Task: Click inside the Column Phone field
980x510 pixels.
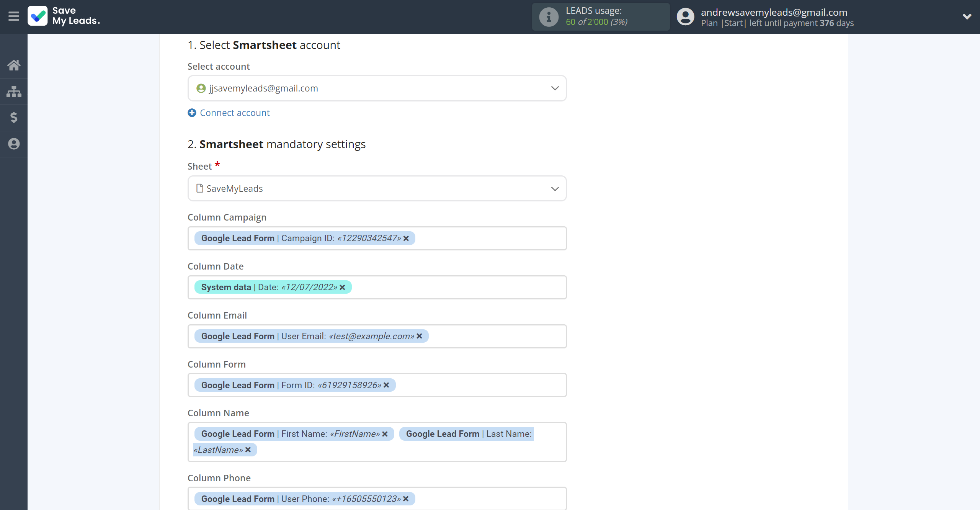Action: tap(377, 499)
